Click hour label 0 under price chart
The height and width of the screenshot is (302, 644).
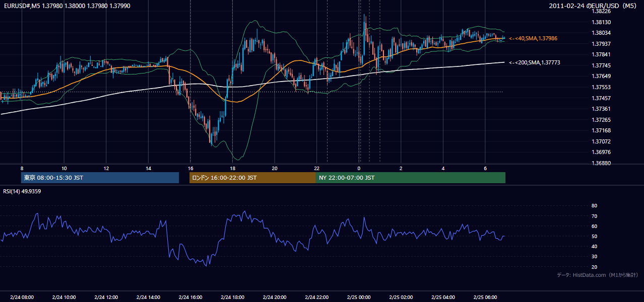(359, 168)
